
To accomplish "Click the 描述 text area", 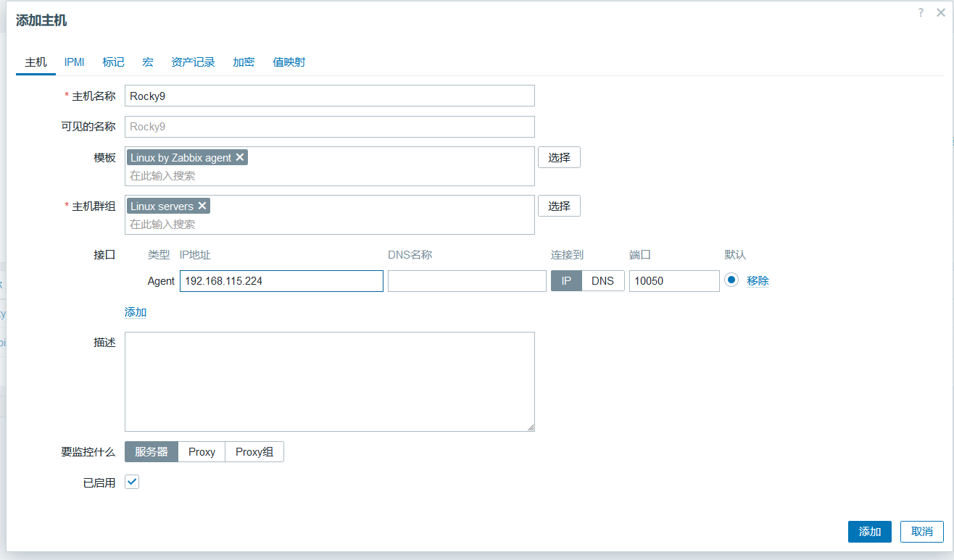I will tap(330, 382).
